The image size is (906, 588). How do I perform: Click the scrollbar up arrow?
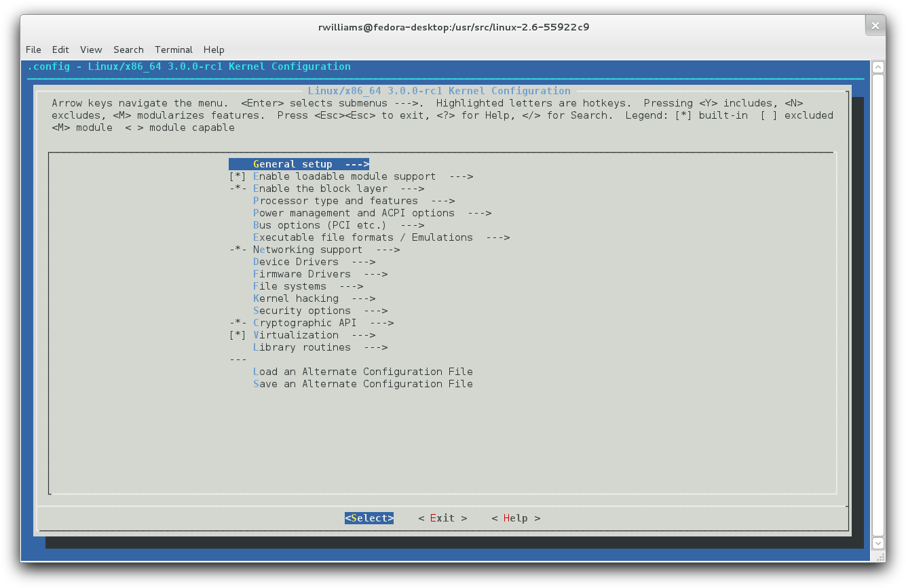(x=877, y=67)
